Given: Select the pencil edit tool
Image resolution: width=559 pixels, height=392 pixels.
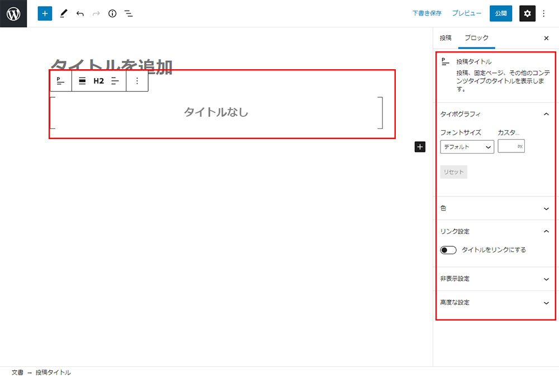Looking at the screenshot, I should pyautogui.click(x=63, y=13).
